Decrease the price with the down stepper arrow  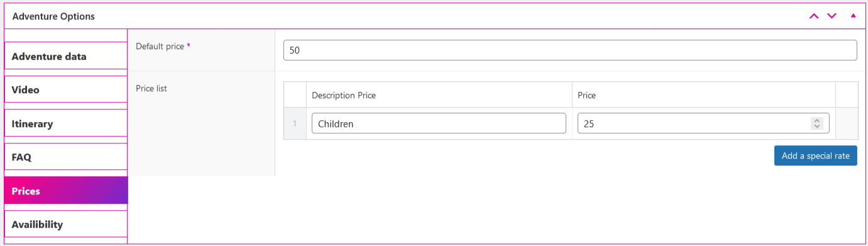tap(817, 126)
